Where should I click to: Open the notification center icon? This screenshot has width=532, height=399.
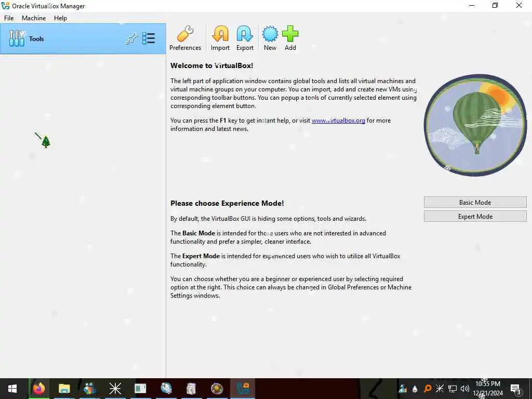coord(516,389)
